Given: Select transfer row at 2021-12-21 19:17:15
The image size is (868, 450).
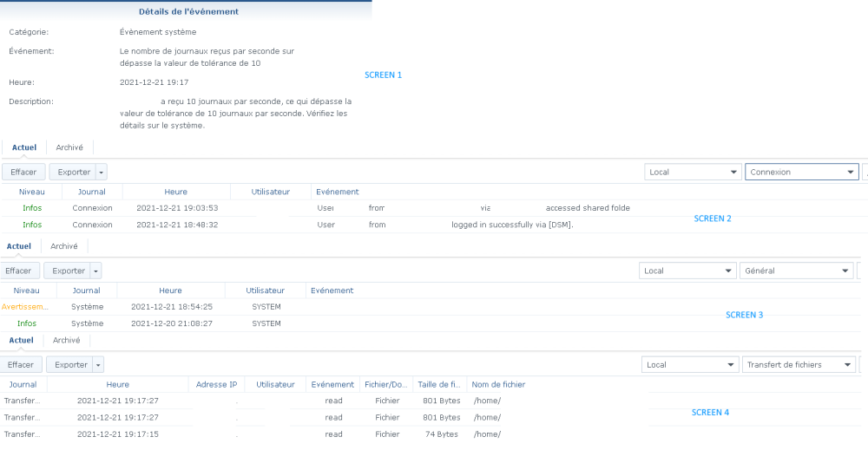Looking at the screenshot, I should coord(431,435).
